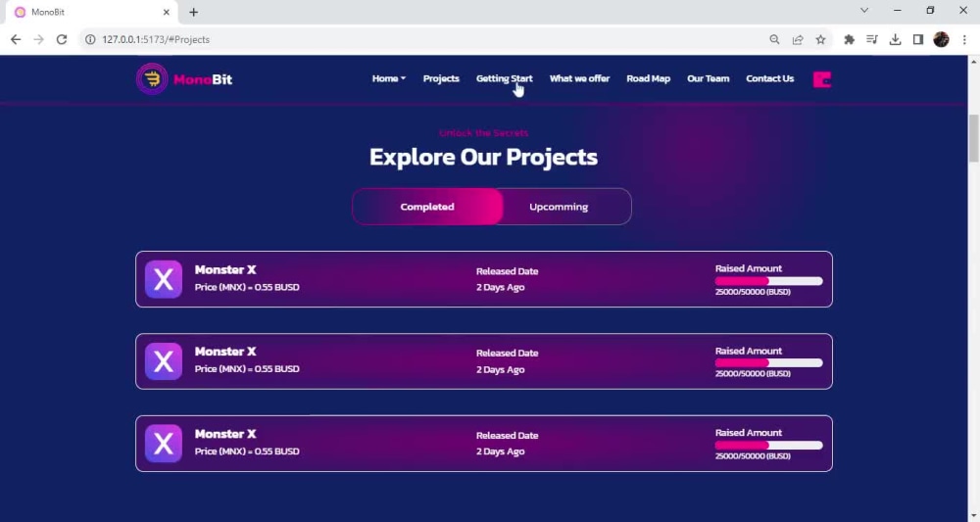Open the Chrome three-dot menu
The width and height of the screenshot is (980, 522).
(964, 39)
